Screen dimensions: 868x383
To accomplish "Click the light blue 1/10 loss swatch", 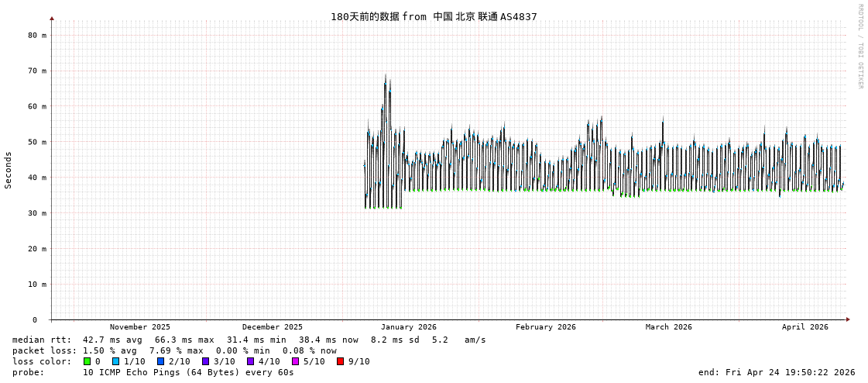I will point(116,361).
